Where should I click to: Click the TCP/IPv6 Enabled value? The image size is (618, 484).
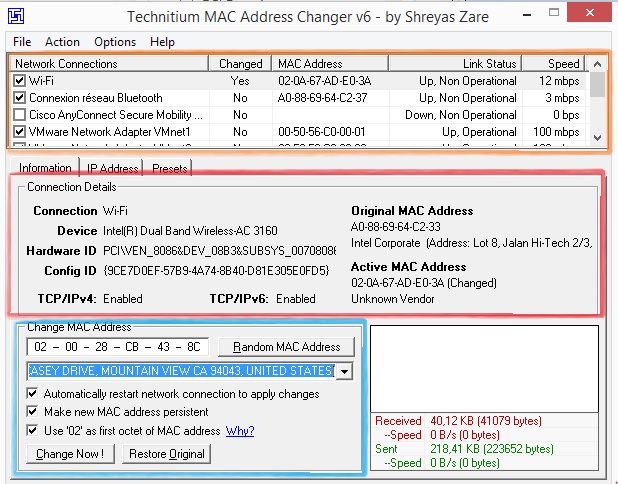(296, 299)
